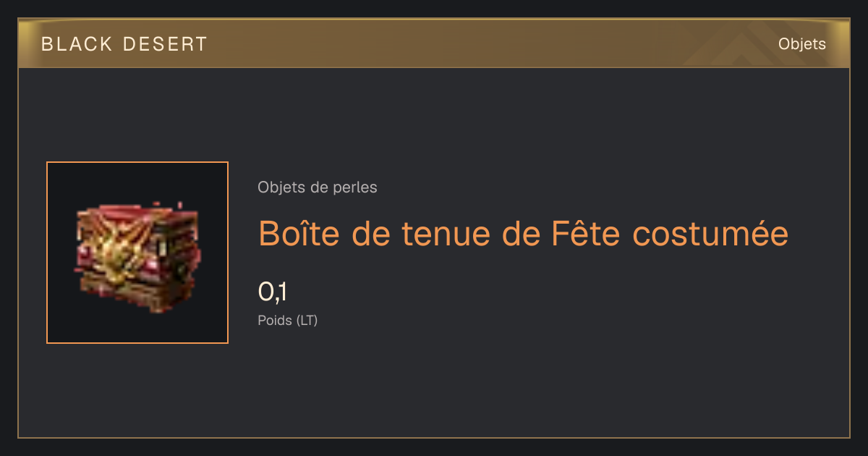Click the wooden base of the chest image
The height and width of the screenshot is (456, 868).
(x=134, y=295)
